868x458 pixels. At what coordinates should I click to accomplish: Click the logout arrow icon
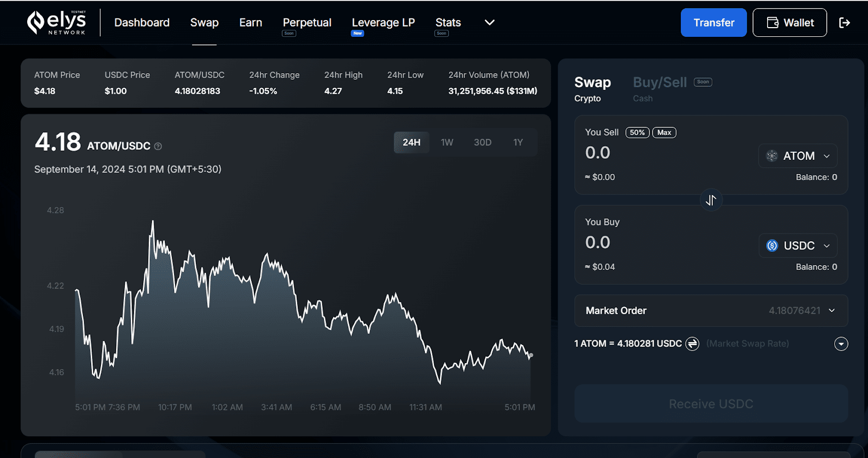point(844,23)
